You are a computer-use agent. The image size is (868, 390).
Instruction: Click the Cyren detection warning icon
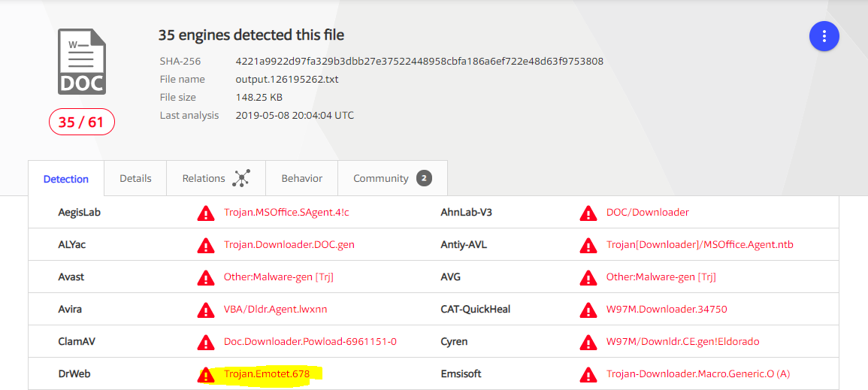(x=588, y=343)
